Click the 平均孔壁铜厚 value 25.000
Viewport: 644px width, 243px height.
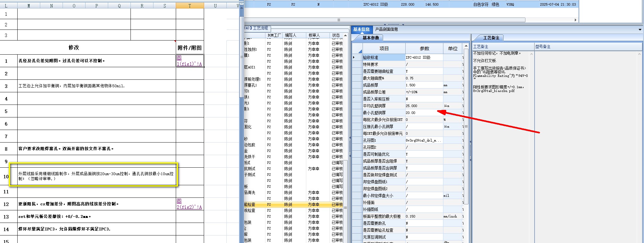[x=424, y=106]
